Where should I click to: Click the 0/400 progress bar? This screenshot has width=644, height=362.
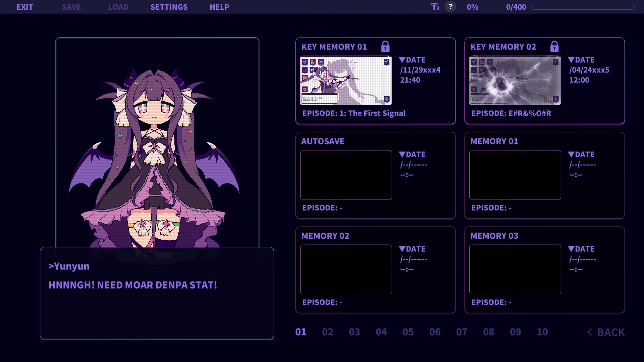[583, 7]
